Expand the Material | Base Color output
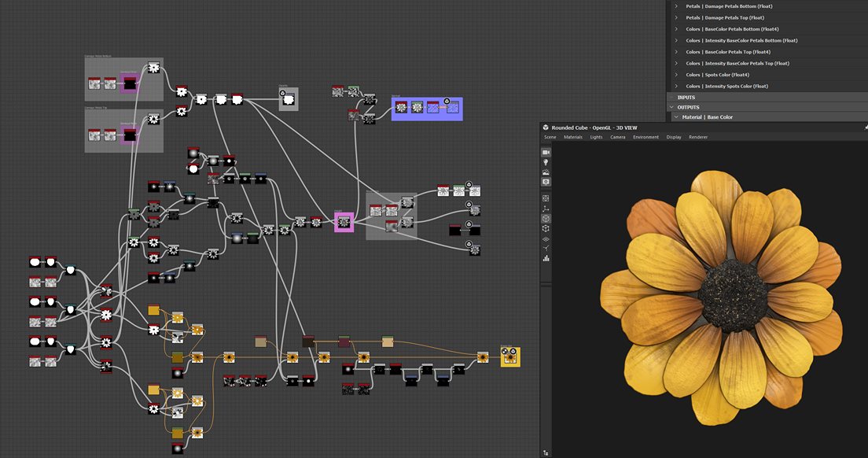868x458 pixels. coord(676,116)
